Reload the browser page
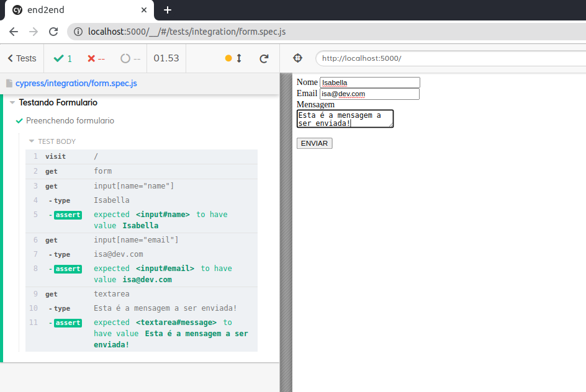The image size is (586, 392). (x=53, y=32)
